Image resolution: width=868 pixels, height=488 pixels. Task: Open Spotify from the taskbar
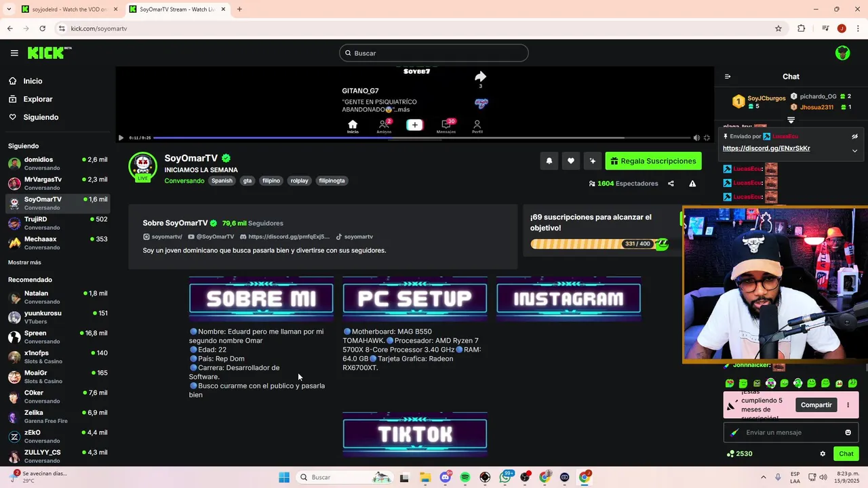[465, 477]
